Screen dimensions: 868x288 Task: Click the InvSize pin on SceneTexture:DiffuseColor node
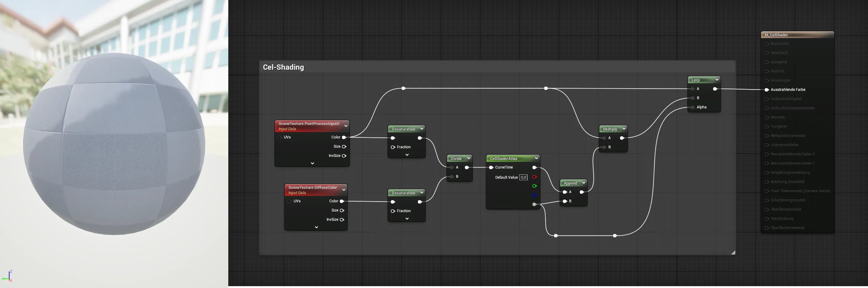[342, 220]
